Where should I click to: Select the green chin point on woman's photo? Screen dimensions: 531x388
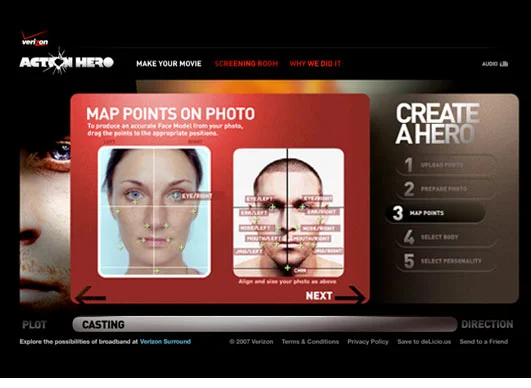pyautogui.click(x=156, y=271)
